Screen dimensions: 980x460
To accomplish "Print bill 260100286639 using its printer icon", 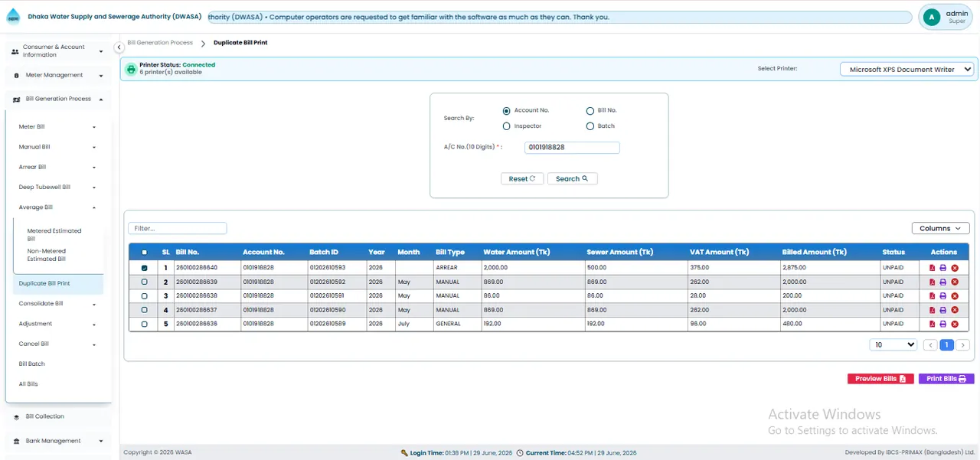I will coord(943,282).
